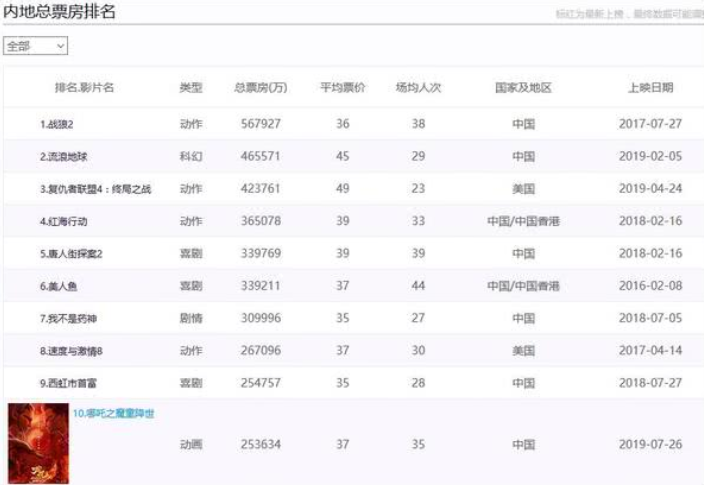Click the 4.红海行动 movie title
The height and width of the screenshot is (485, 704).
click(x=63, y=221)
